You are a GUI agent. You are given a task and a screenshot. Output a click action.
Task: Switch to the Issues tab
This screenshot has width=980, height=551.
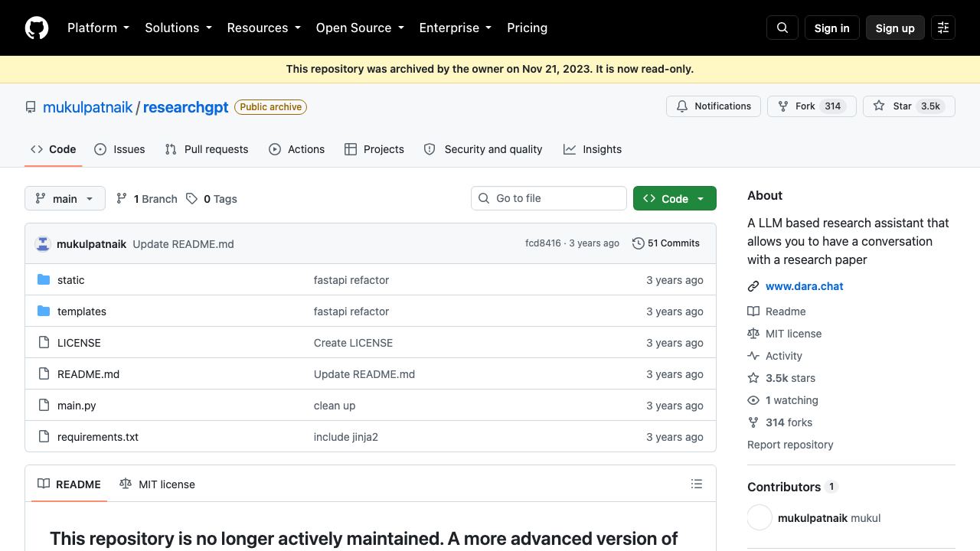point(119,149)
